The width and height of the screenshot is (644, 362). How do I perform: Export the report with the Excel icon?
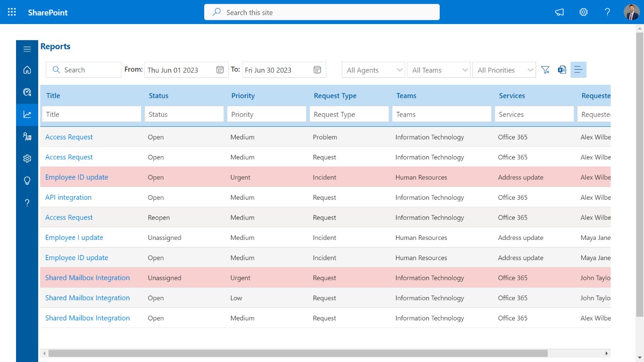pyautogui.click(x=562, y=70)
